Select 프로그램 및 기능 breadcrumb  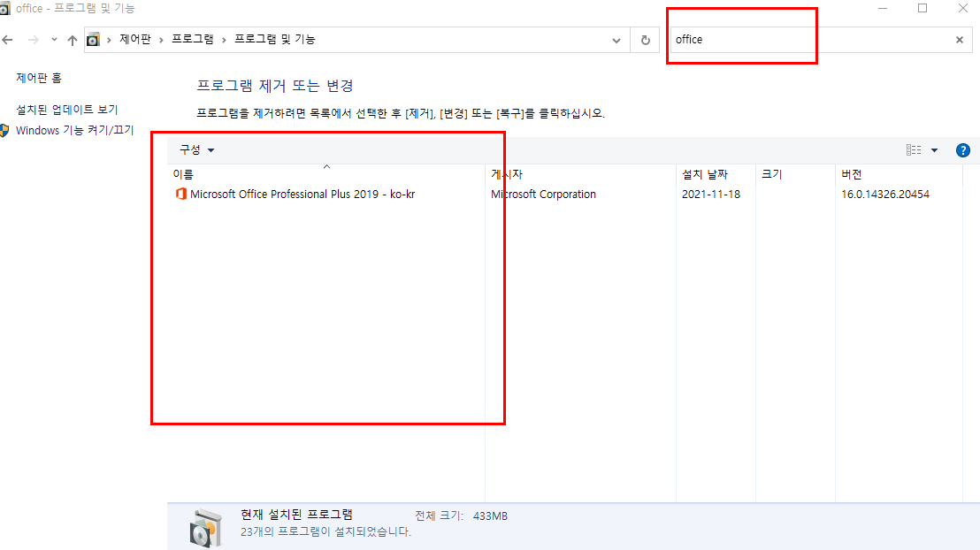coord(275,40)
